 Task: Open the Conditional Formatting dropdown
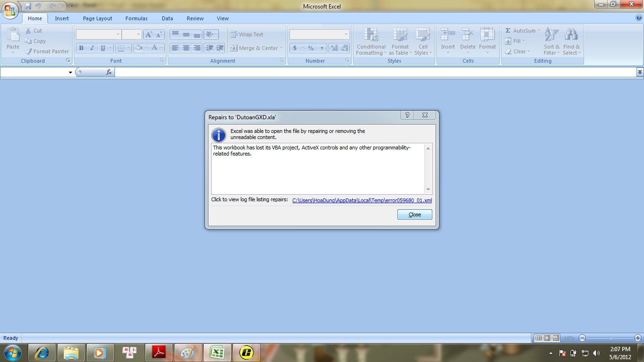pyautogui.click(x=372, y=41)
